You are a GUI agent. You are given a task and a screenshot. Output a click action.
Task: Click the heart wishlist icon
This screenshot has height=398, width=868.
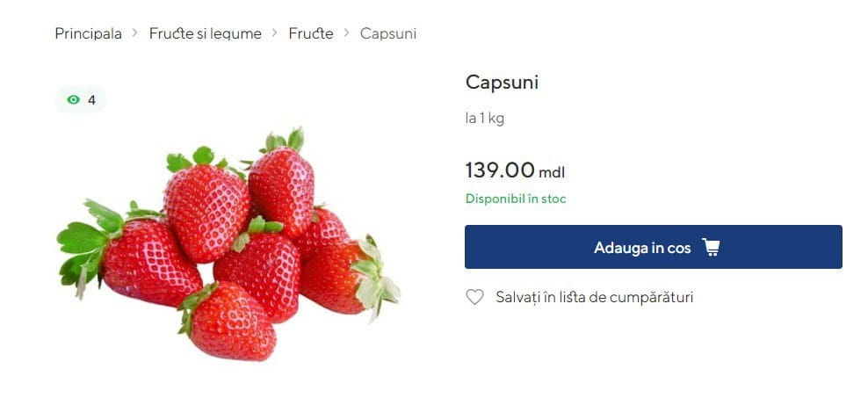tap(474, 297)
